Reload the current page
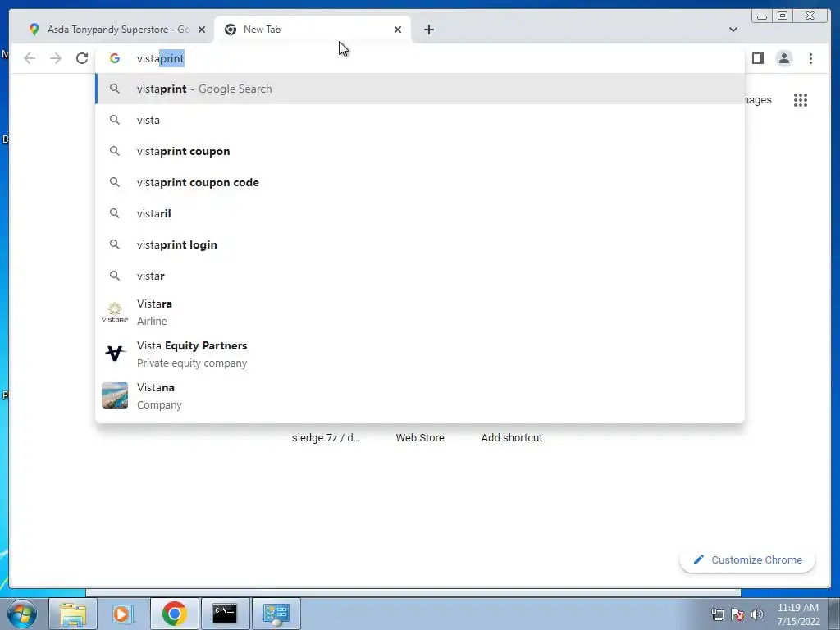840x630 pixels. [x=82, y=58]
